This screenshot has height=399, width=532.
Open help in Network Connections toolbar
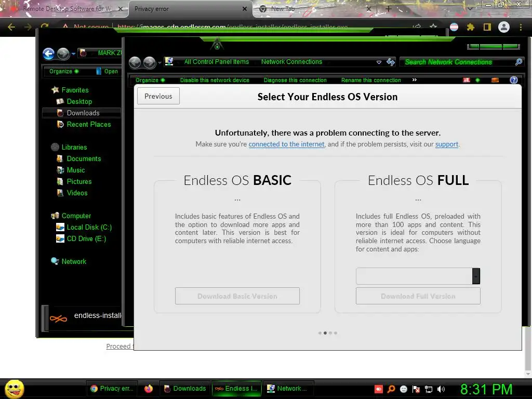click(514, 80)
